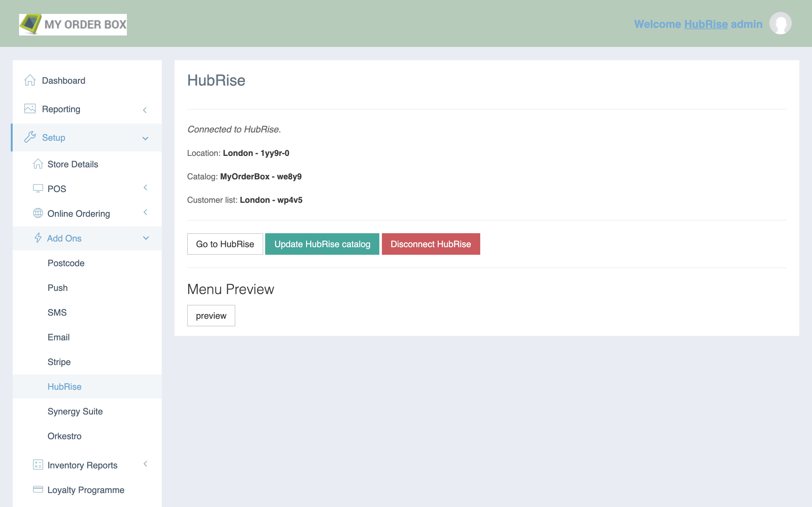
Task: Click the Store Details house icon
Action: (38, 164)
